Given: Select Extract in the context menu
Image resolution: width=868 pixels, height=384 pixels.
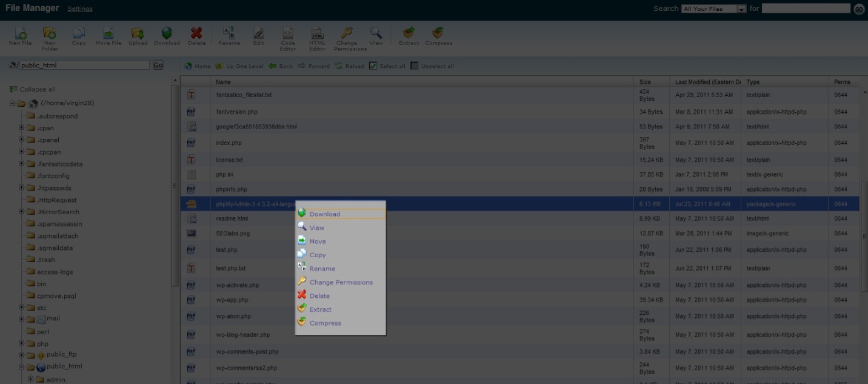Looking at the screenshot, I should click(x=321, y=309).
